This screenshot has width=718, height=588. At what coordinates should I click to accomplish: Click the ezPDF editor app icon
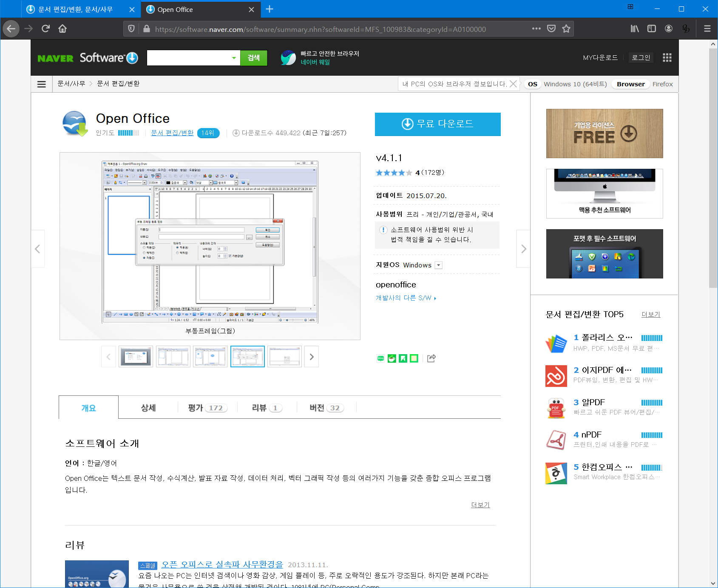pyautogui.click(x=556, y=376)
